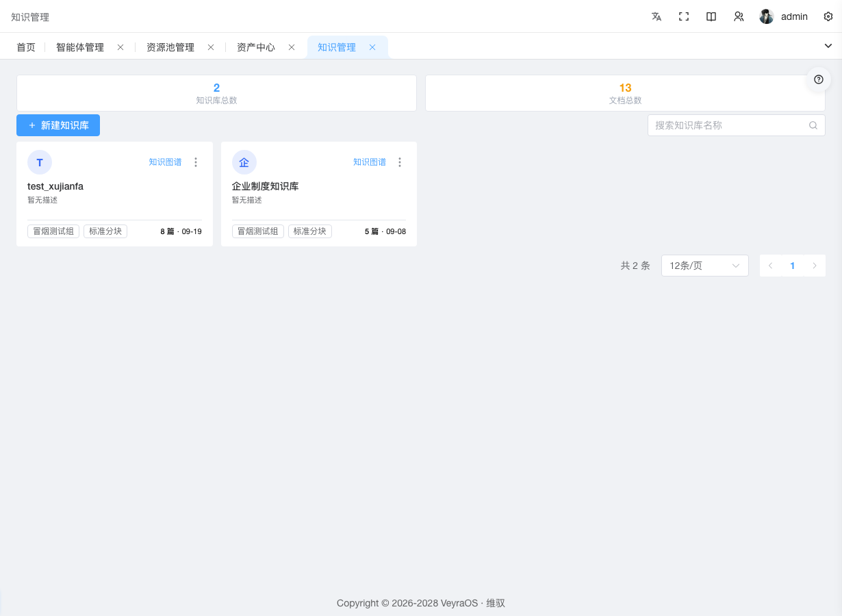Click the 企 avatar icon
The image size is (842, 616).
tap(244, 162)
